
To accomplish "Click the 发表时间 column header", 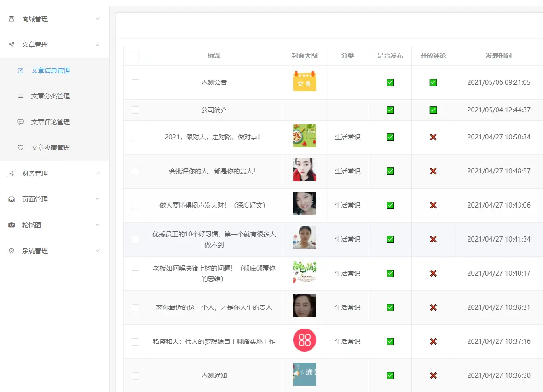I will click(x=498, y=56).
